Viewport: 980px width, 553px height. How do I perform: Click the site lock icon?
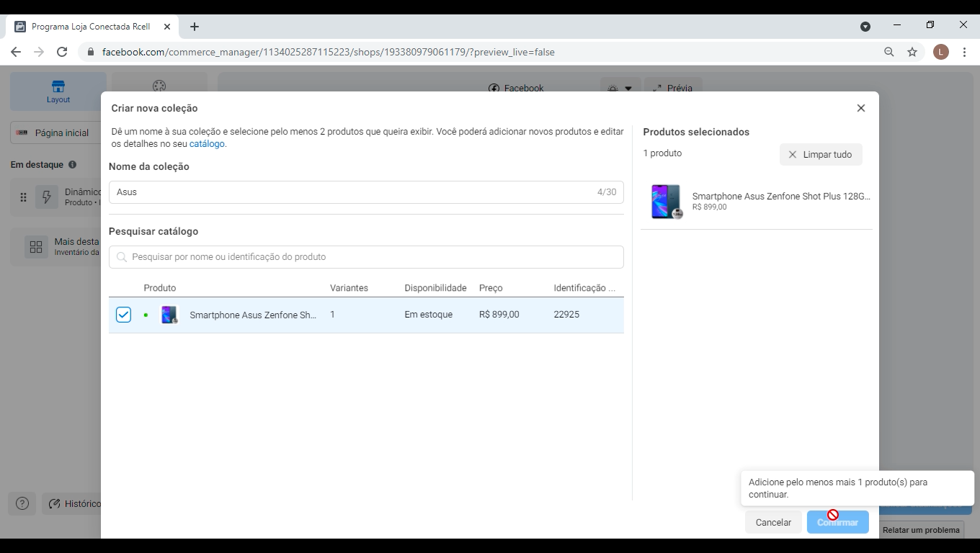click(x=91, y=52)
